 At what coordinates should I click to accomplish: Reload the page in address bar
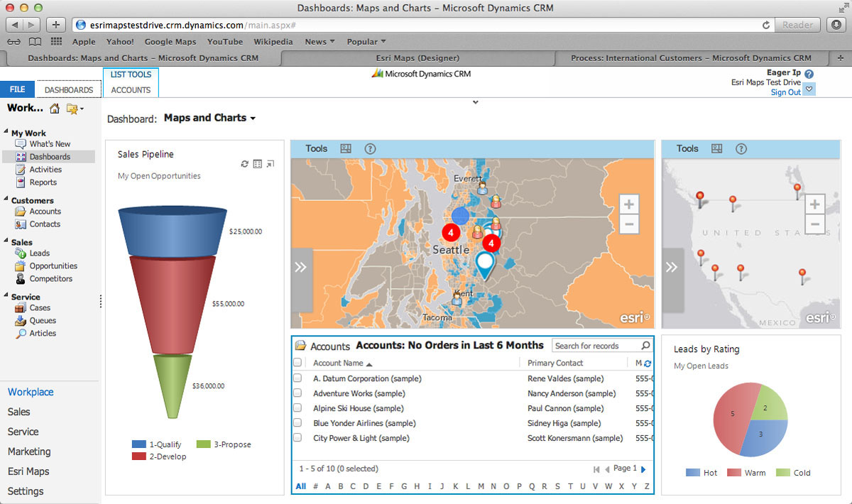point(766,25)
